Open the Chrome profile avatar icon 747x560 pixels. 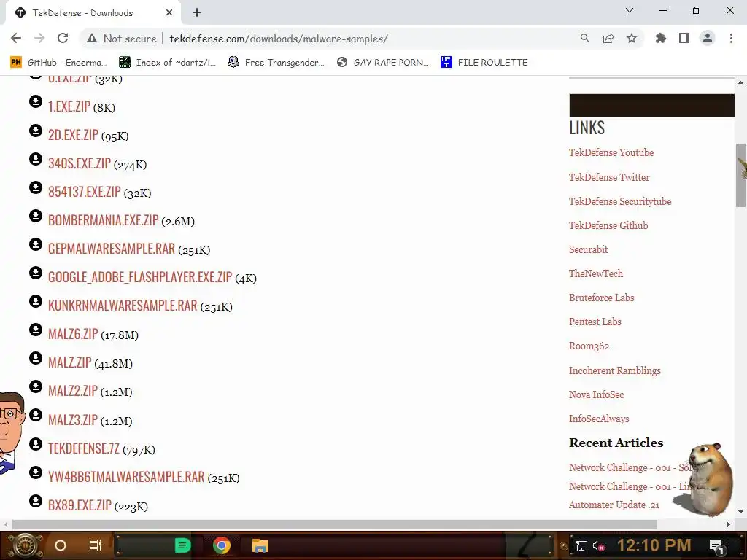pyautogui.click(x=708, y=38)
